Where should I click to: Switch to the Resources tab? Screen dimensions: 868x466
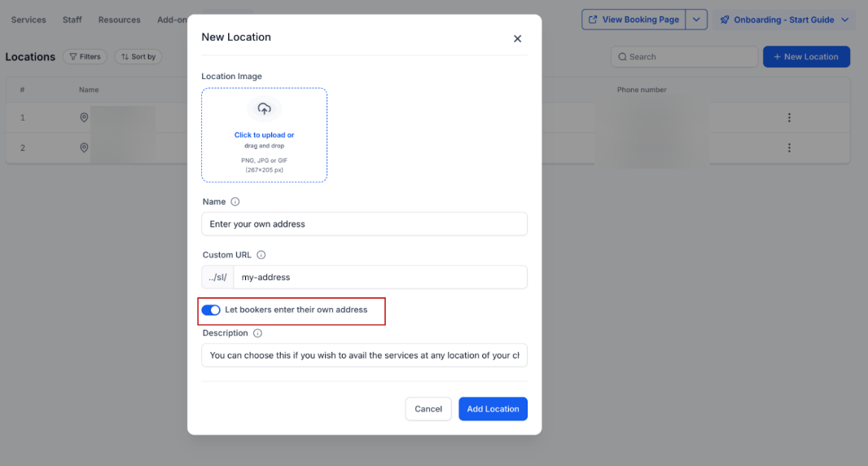click(119, 20)
